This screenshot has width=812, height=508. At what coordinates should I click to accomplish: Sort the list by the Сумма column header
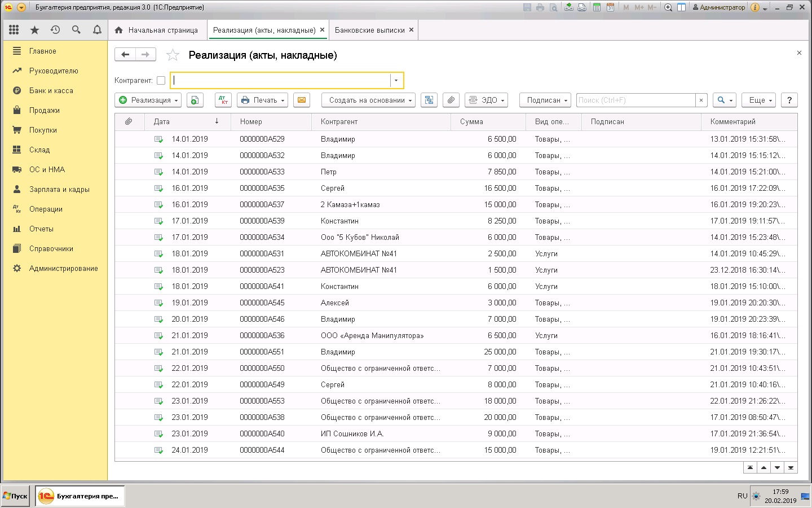click(x=471, y=121)
